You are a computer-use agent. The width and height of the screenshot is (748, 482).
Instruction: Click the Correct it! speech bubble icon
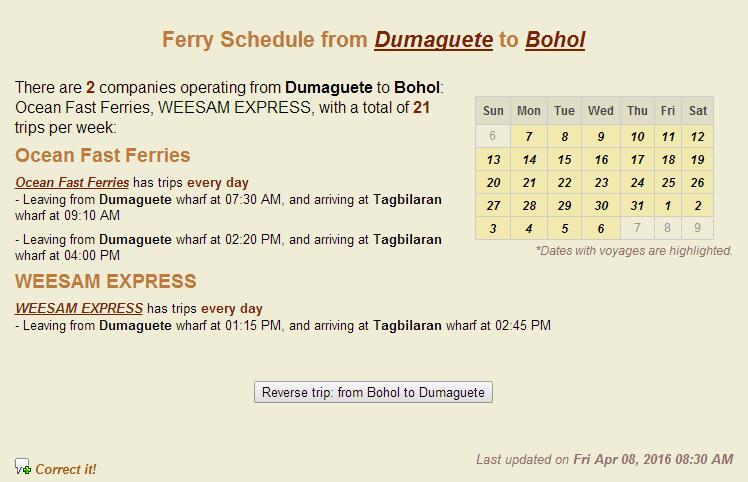click(x=22, y=466)
